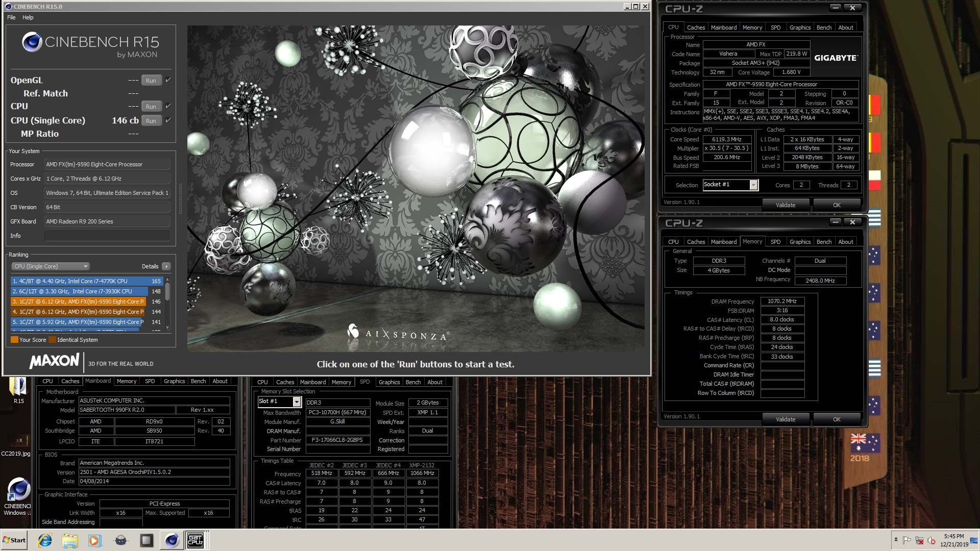The image size is (980, 551).
Task: Click OK in top CPU-Z window
Action: [x=837, y=205]
